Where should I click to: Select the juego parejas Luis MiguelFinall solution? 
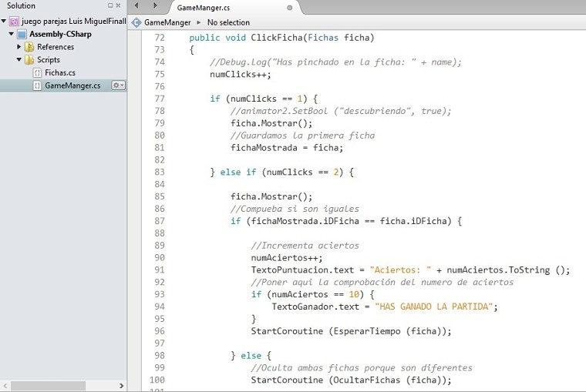click(73, 22)
